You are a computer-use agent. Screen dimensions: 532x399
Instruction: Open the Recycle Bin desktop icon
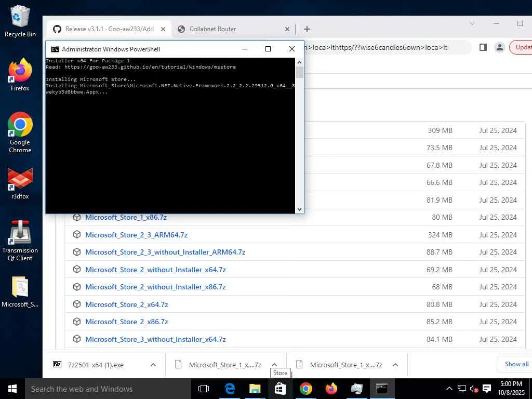[x=20, y=21]
